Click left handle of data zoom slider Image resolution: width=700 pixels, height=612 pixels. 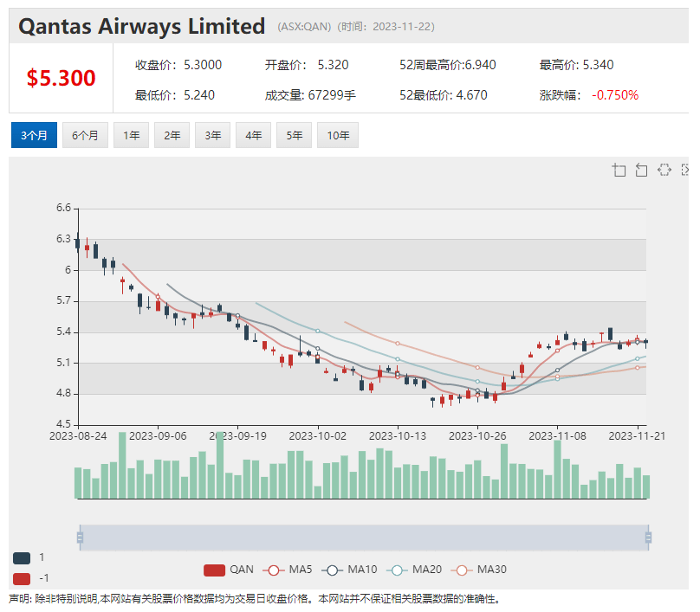80,538
